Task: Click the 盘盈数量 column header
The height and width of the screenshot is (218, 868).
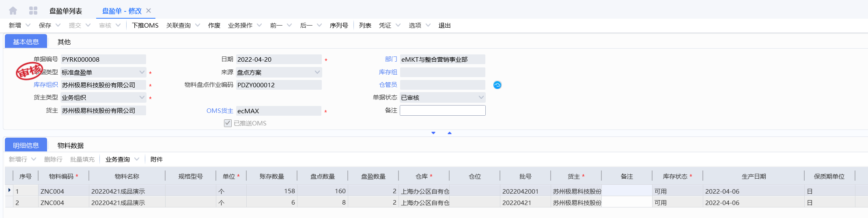Action: (373, 176)
